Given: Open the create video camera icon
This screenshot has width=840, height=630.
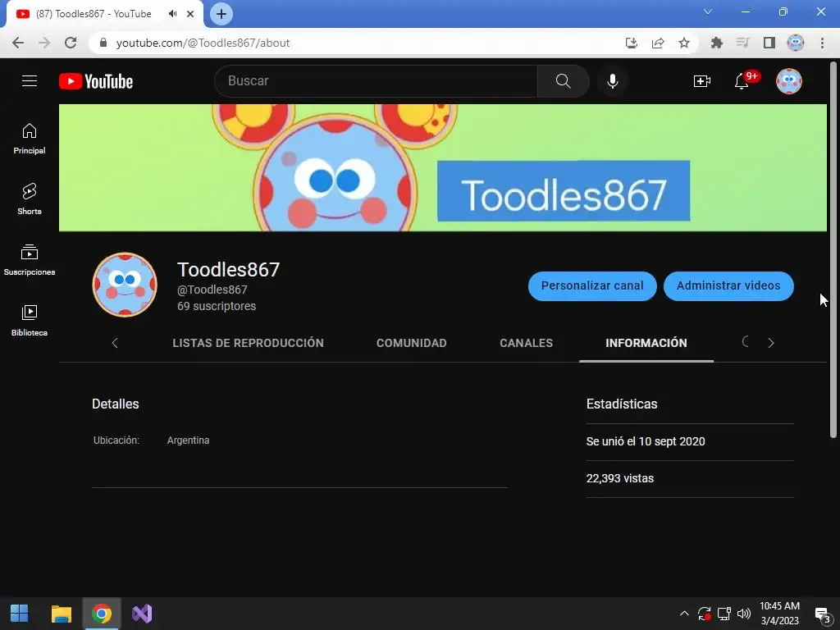Looking at the screenshot, I should (x=702, y=81).
